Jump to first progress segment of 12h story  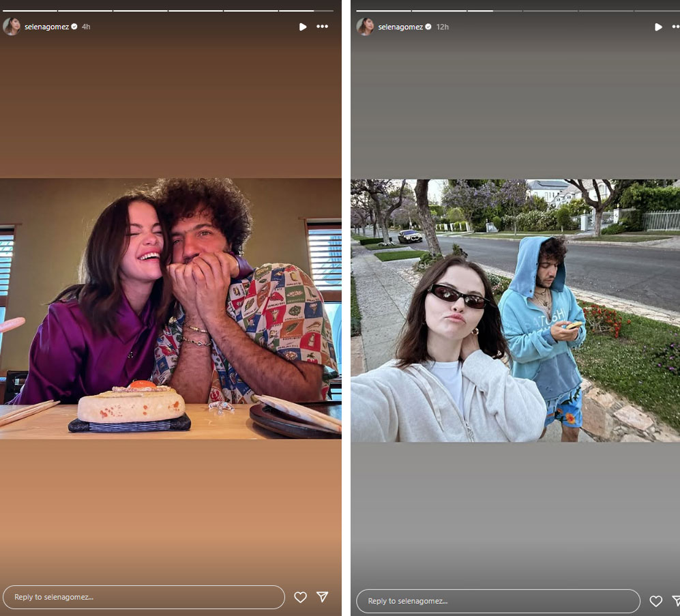point(383,10)
